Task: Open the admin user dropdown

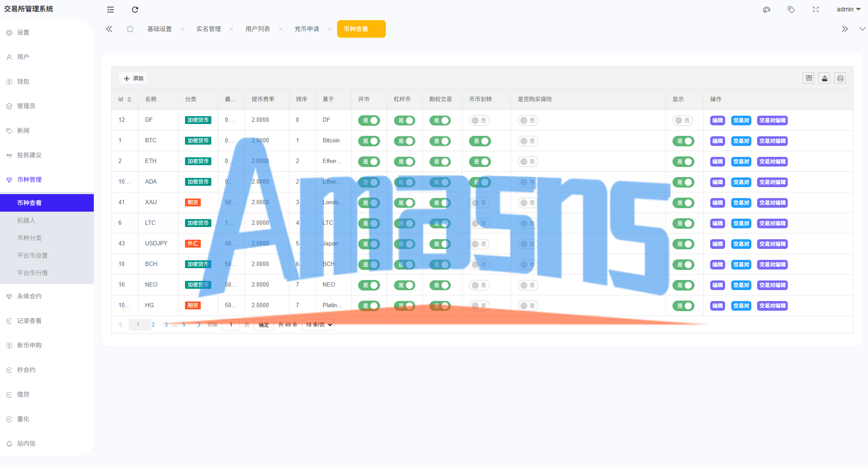Action: tap(848, 10)
